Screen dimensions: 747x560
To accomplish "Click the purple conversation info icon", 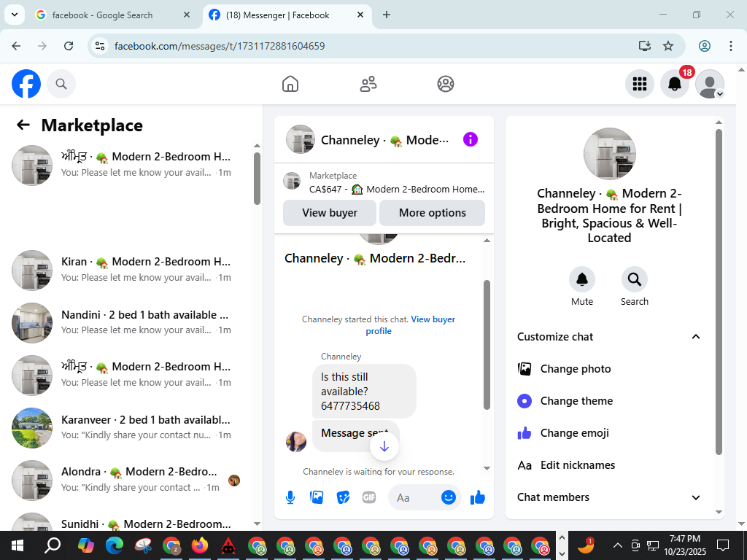I will click(471, 139).
